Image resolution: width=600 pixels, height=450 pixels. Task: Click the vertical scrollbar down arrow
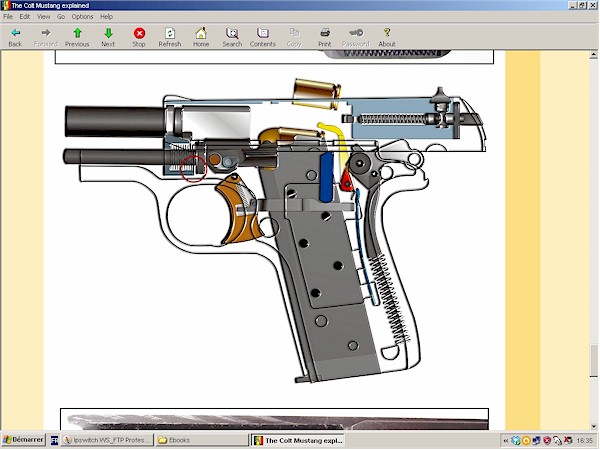click(x=593, y=426)
